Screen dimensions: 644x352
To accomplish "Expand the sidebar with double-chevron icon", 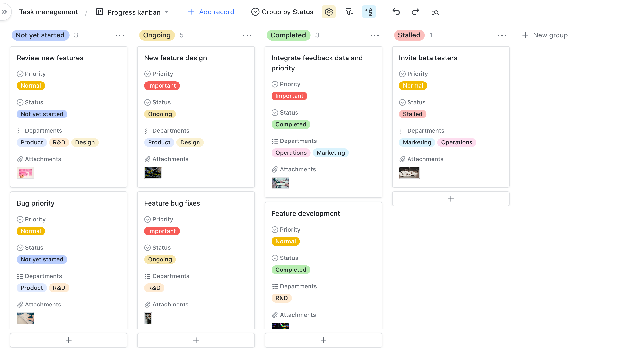I will click(x=4, y=12).
